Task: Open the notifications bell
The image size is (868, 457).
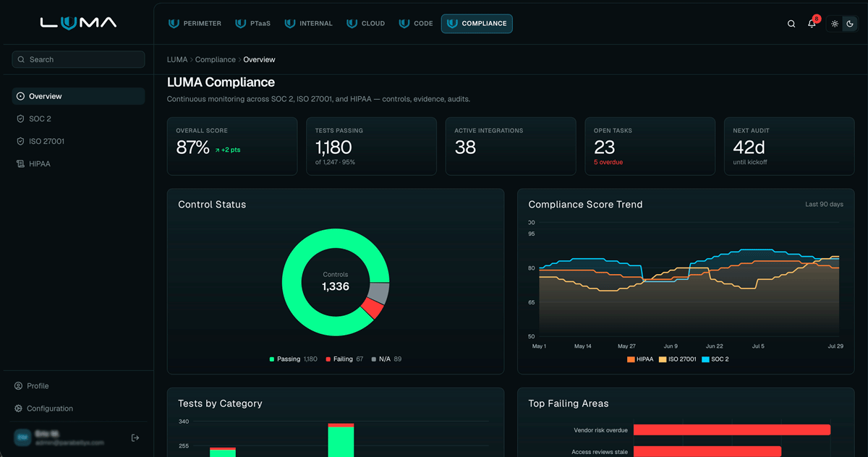Action: pos(812,24)
